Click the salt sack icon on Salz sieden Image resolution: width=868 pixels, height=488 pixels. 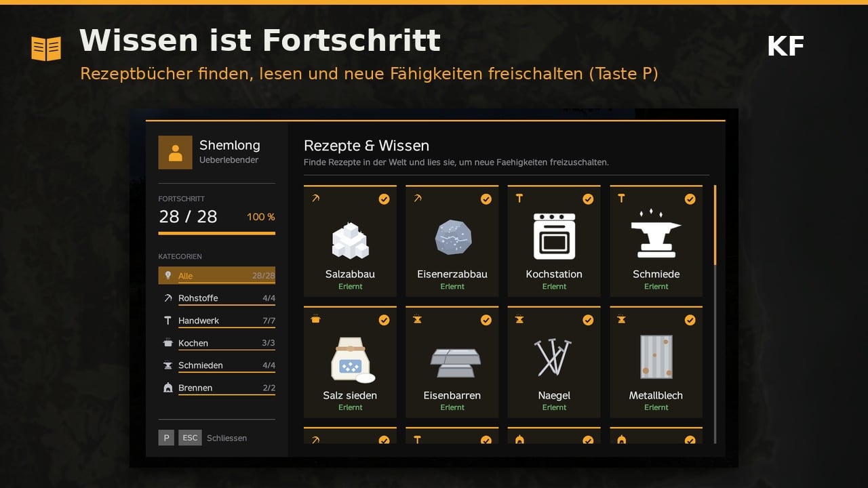point(352,360)
